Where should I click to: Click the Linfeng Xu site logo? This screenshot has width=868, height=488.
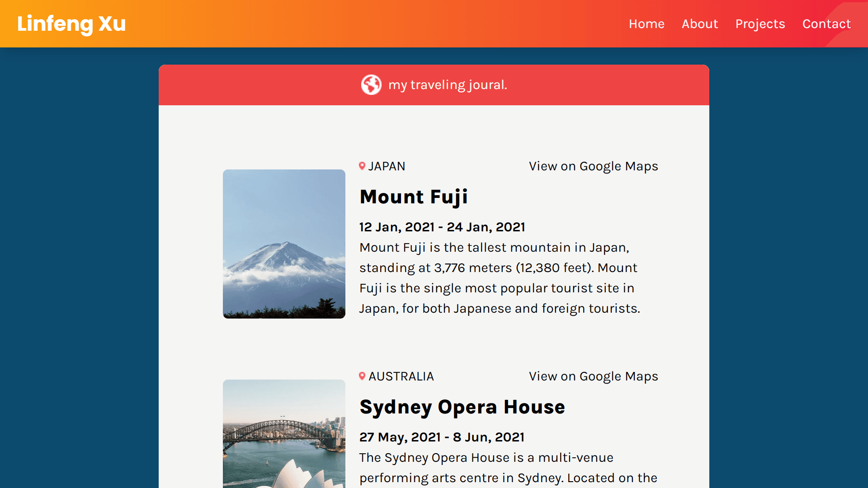point(71,23)
